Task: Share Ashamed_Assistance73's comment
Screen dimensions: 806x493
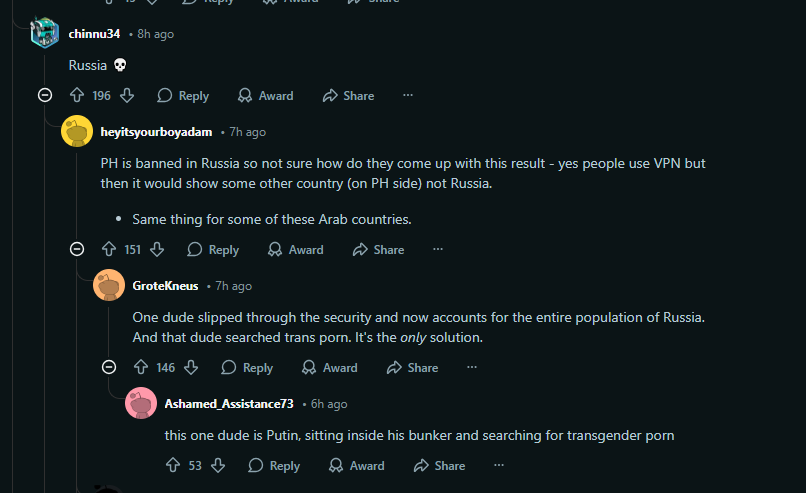Action: click(439, 466)
